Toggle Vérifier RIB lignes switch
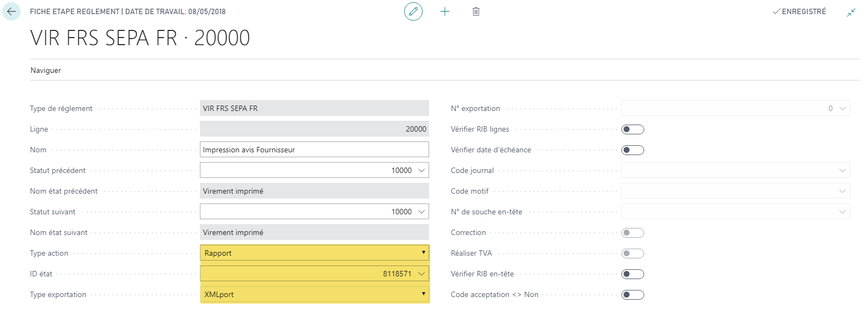868x309 pixels. (632, 129)
